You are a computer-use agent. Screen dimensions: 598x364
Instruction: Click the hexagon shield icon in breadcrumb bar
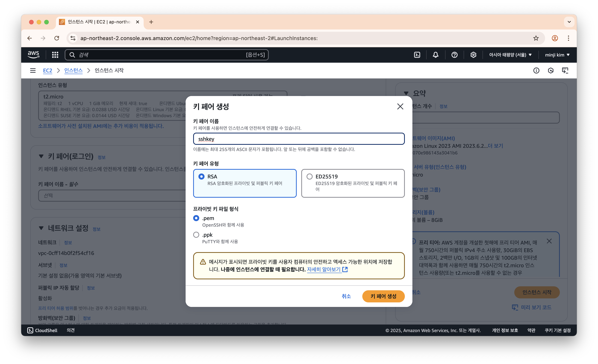pyautogui.click(x=551, y=70)
